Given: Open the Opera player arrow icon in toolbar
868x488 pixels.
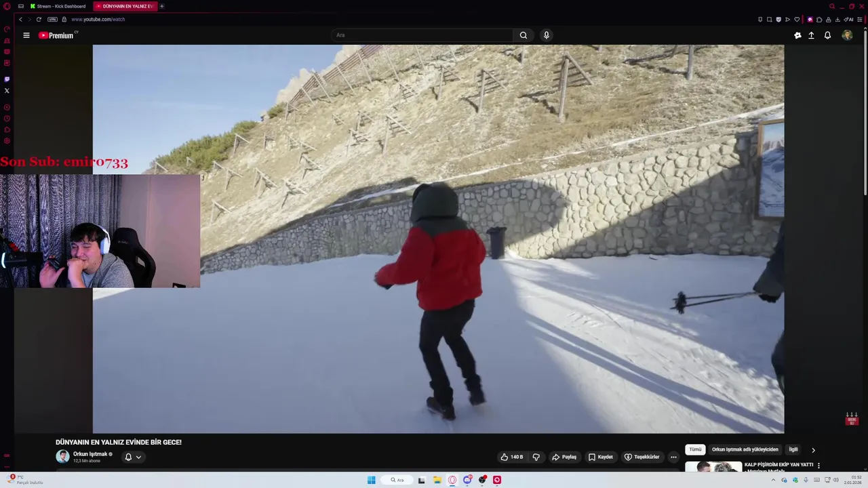Looking at the screenshot, I should pyautogui.click(x=787, y=19).
